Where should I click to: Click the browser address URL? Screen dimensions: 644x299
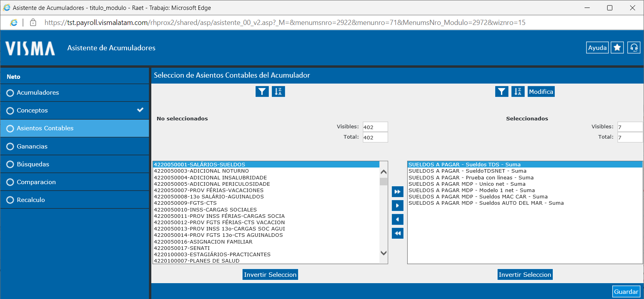pyautogui.click(x=285, y=23)
